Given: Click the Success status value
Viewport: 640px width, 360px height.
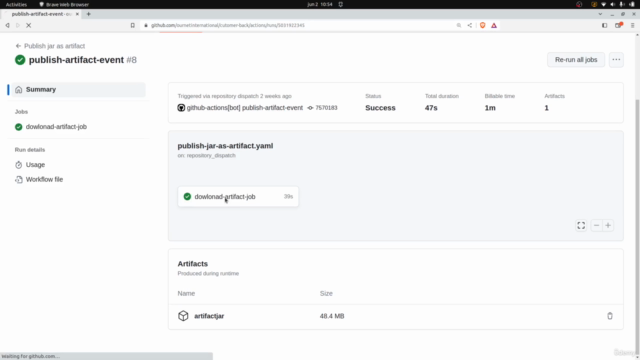Looking at the screenshot, I should tap(380, 108).
